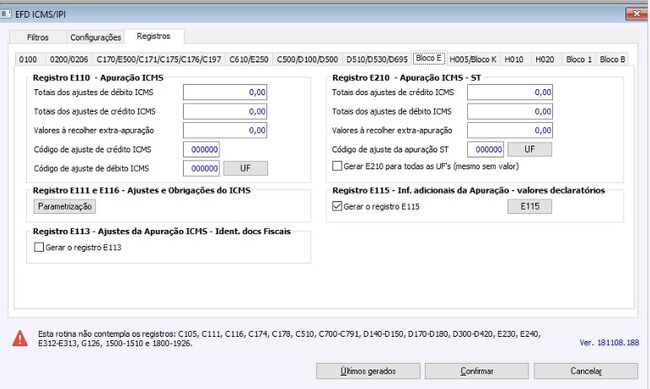Click the Registro E113 group heading
Image resolution: width=650 pixels, height=389 pixels.
pos(162,231)
